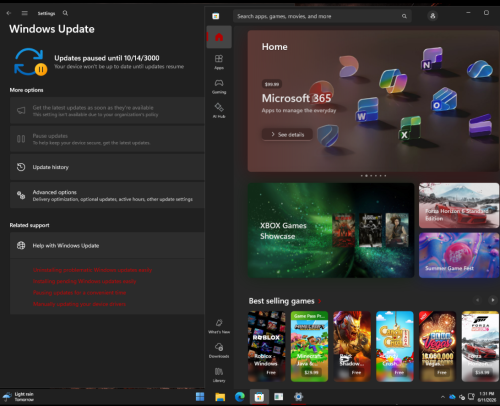Open What's New in Store sidebar
The height and width of the screenshot is (406, 500).
pyautogui.click(x=219, y=326)
